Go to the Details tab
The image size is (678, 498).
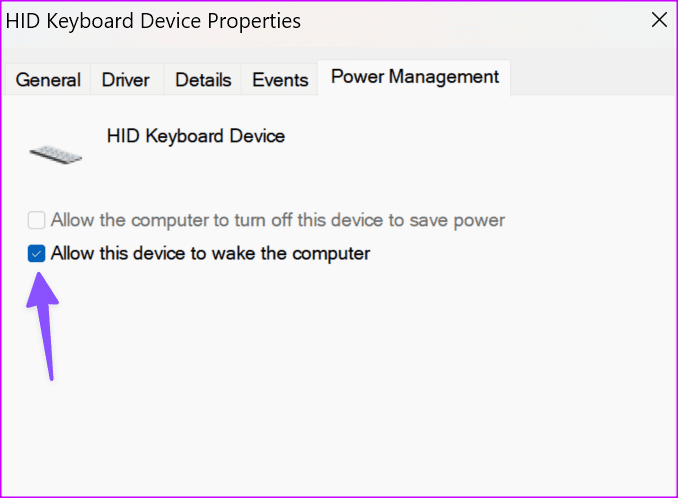[x=203, y=80]
